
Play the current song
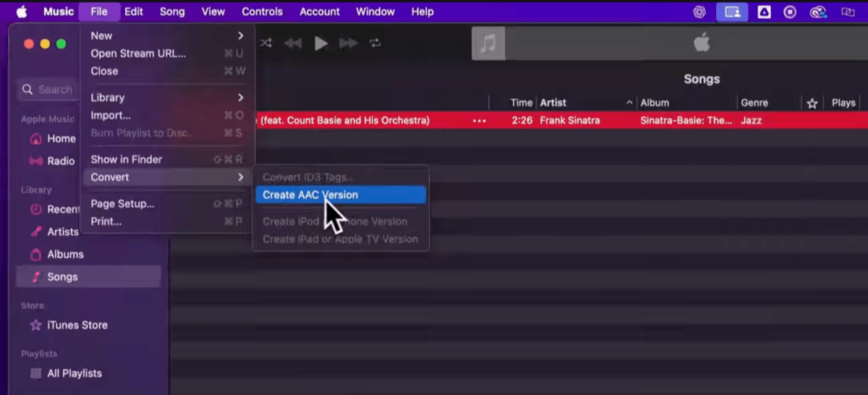(320, 43)
